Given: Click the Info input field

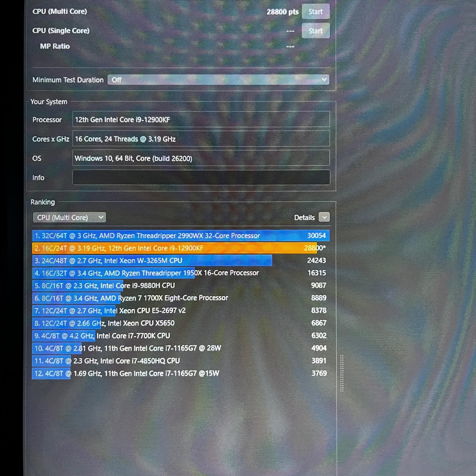Looking at the screenshot, I should pyautogui.click(x=201, y=177).
